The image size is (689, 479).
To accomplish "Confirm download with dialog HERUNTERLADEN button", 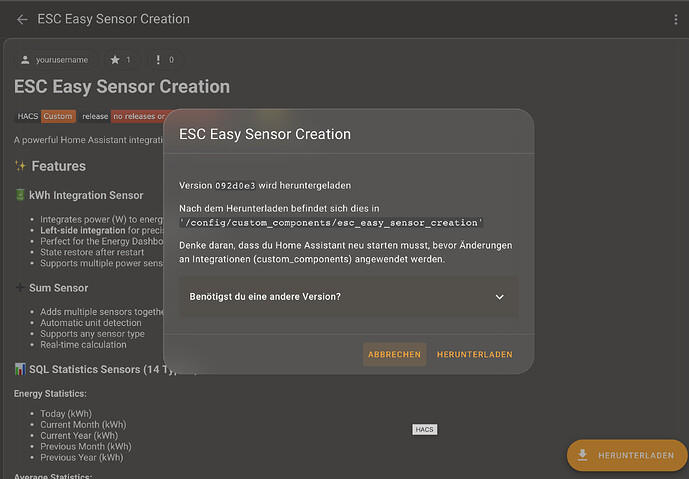I will [475, 355].
